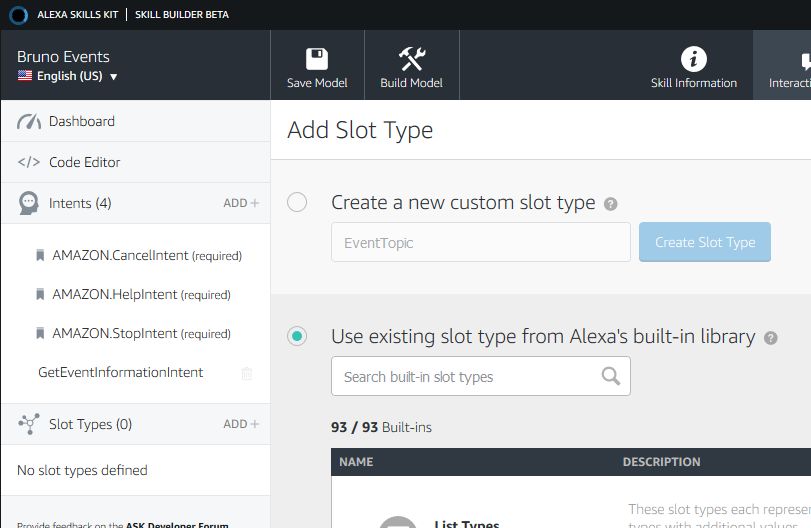Click the Save Model floppy disk icon
Viewport: 811px width, 528px height.
click(317, 59)
